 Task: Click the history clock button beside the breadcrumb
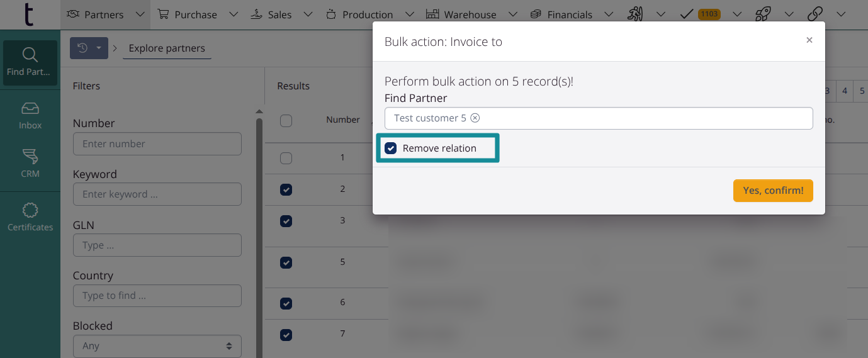(89, 48)
